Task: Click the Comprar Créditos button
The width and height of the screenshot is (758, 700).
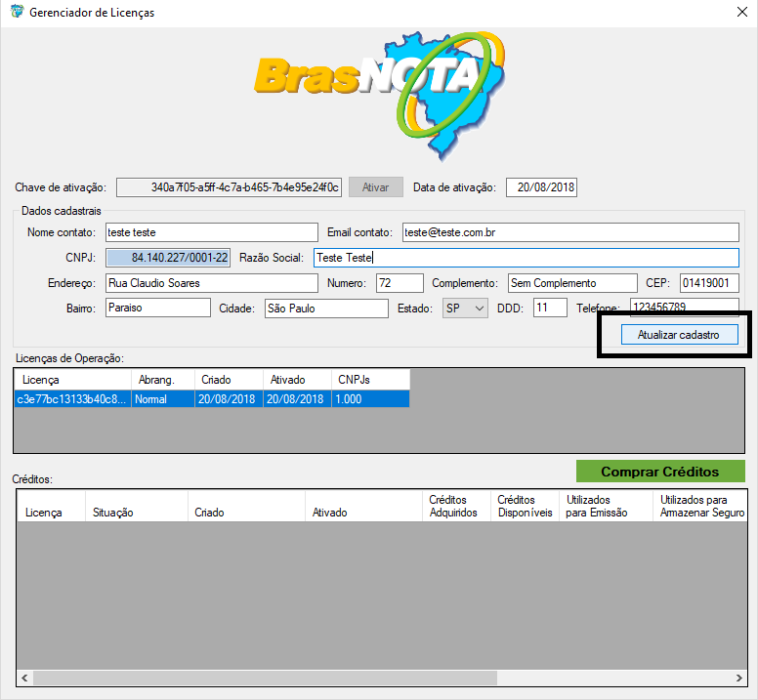Action: [660, 472]
